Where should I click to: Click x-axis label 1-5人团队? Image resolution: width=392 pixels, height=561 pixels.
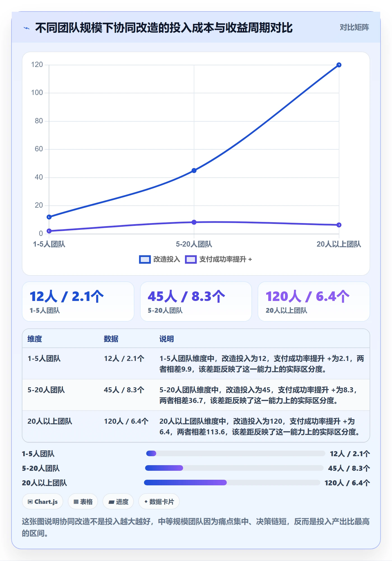[49, 244]
